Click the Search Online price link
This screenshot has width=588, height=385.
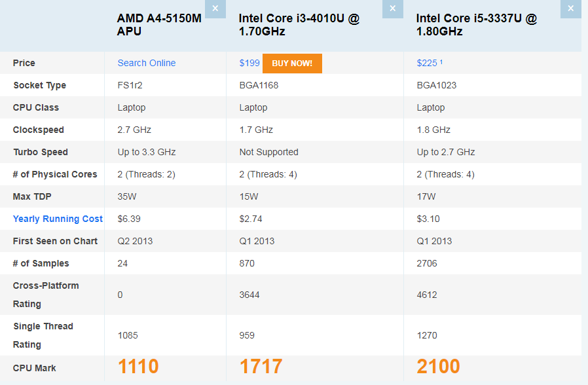147,63
